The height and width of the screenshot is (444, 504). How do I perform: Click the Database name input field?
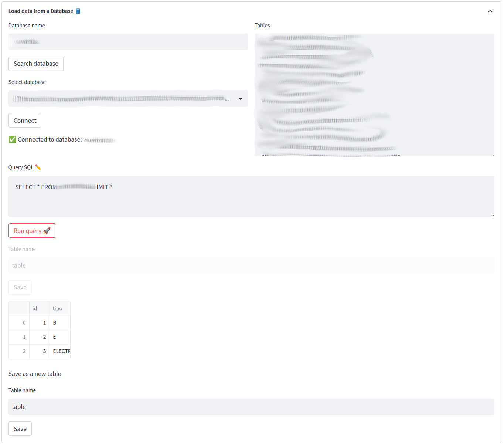pos(128,41)
